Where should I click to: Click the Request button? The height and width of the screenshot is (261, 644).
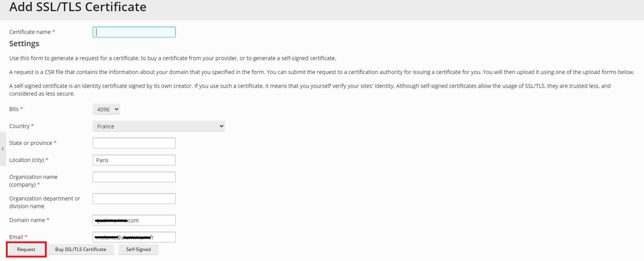pyautogui.click(x=26, y=249)
